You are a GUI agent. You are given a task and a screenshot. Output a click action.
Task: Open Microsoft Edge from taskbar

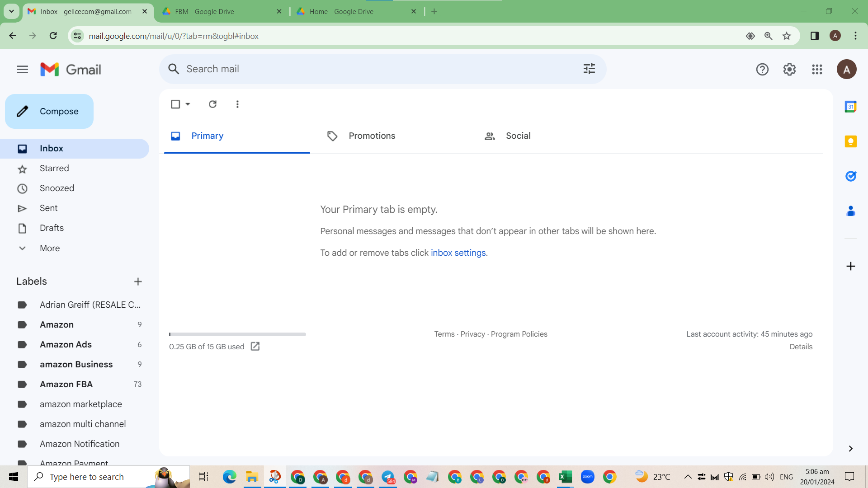[229, 477]
